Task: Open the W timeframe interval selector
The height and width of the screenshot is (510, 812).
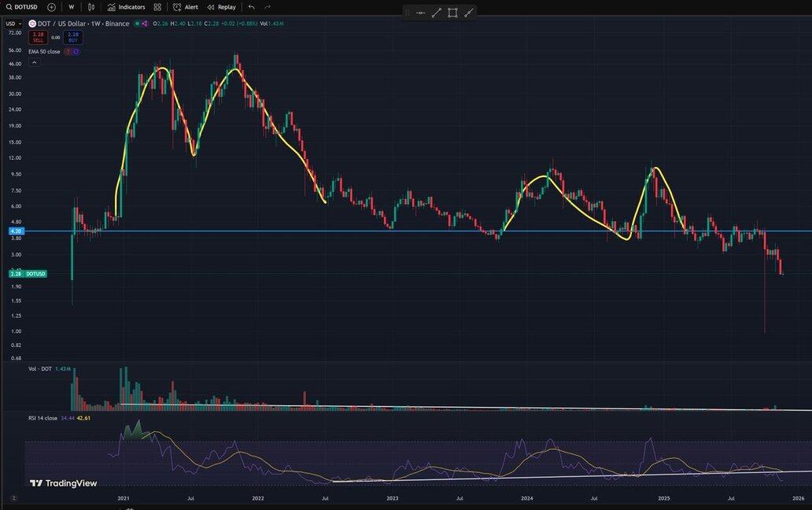Action: click(72, 7)
